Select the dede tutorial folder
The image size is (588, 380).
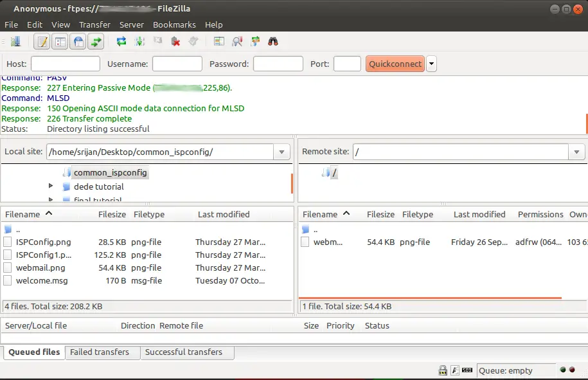(98, 187)
